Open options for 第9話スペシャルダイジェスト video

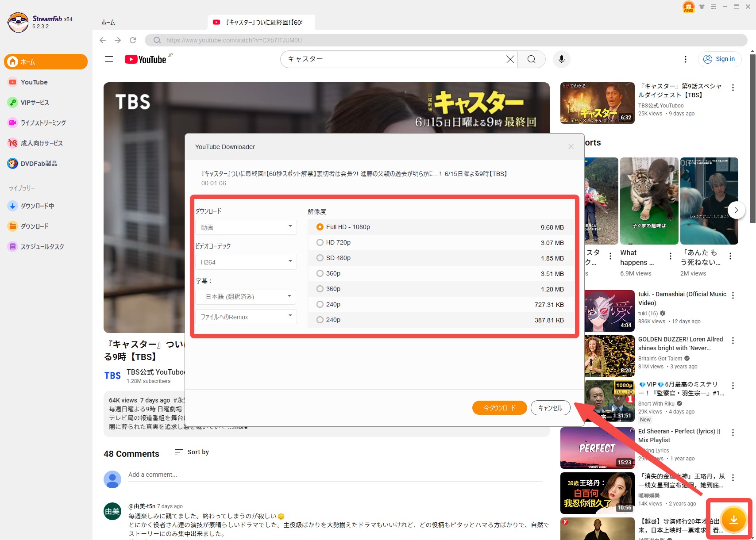[x=733, y=88]
